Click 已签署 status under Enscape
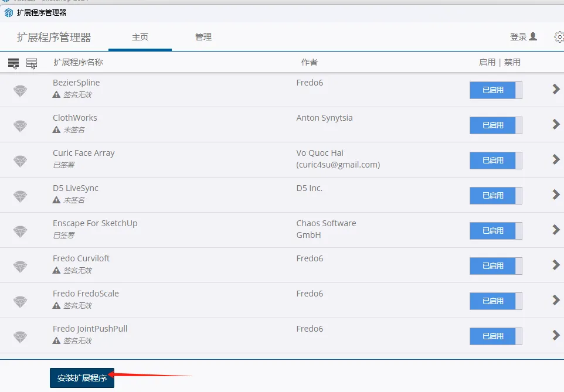Screen dimensions: 564x392 click(x=64, y=235)
